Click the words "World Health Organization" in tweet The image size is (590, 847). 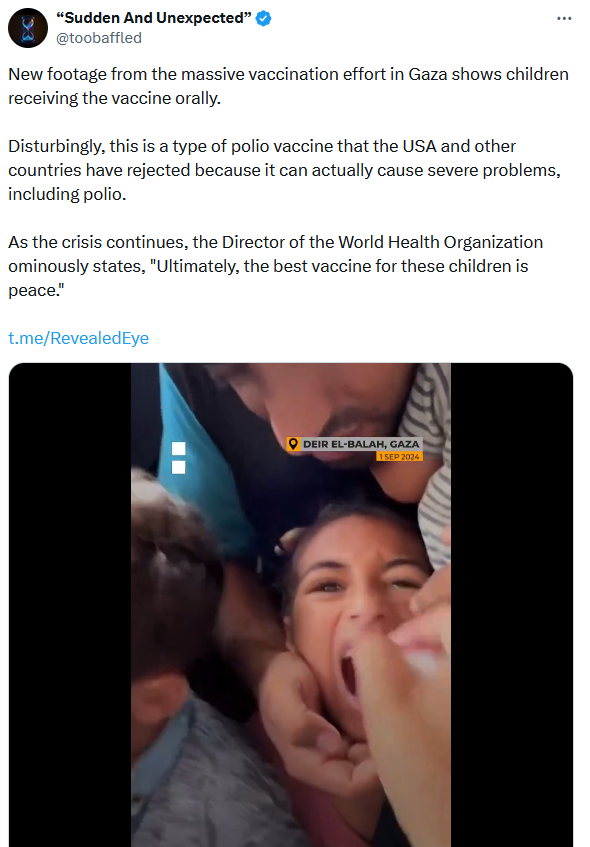click(440, 242)
